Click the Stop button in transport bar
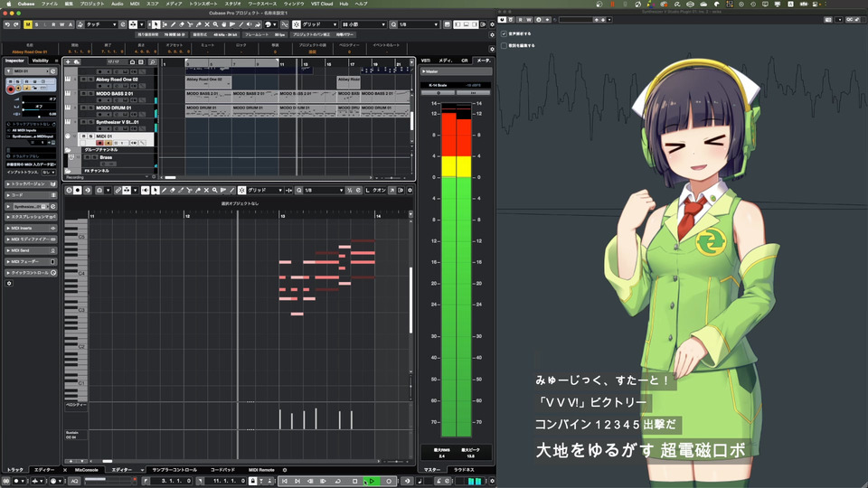This screenshot has height=488, width=868. pos(354,482)
